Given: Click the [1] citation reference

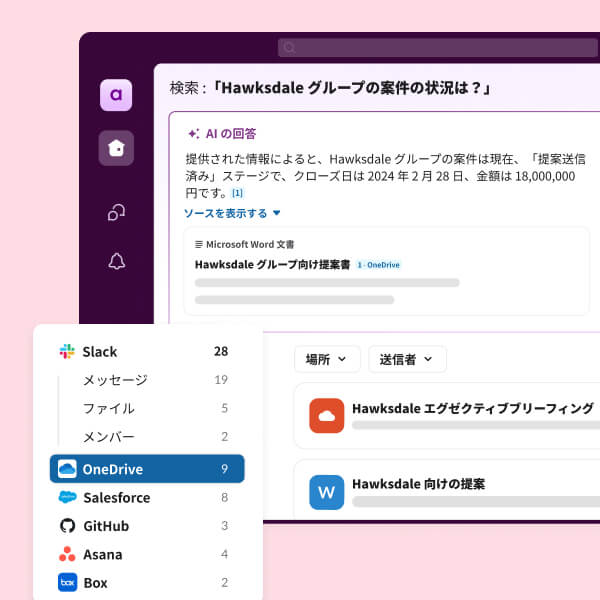Looking at the screenshot, I should tap(237, 192).
